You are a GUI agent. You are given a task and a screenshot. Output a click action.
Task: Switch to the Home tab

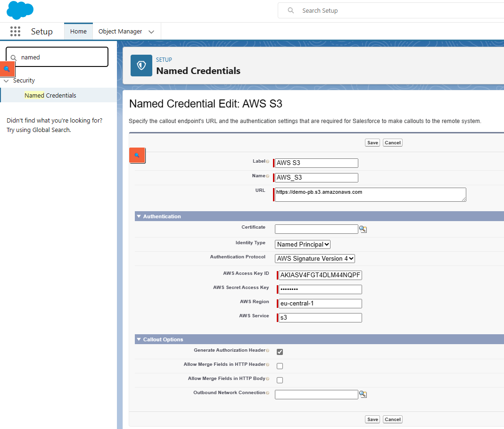pyautogui.click(x=78, y=31)
